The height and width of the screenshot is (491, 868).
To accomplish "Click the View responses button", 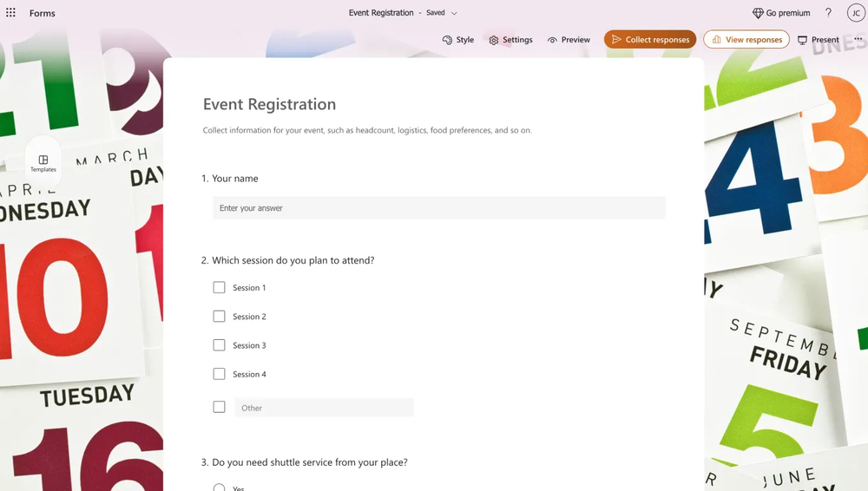I will 746,40.
